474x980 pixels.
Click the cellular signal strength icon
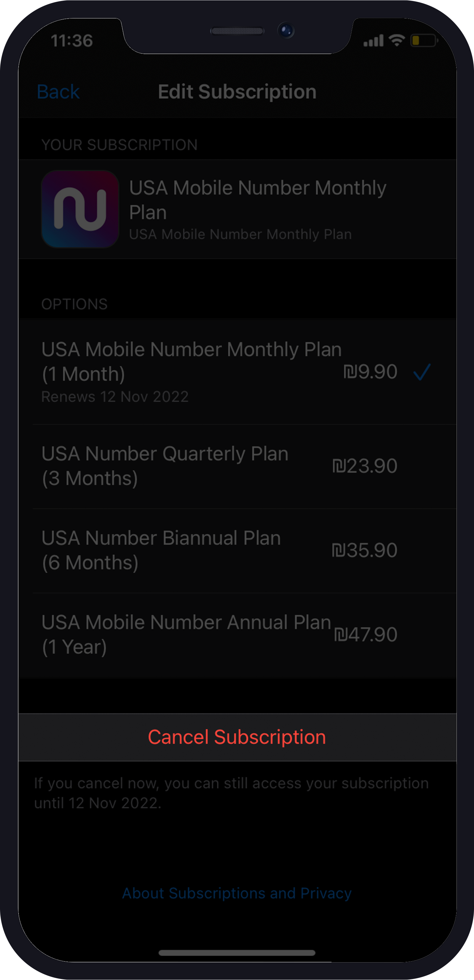tap(373, 41)
